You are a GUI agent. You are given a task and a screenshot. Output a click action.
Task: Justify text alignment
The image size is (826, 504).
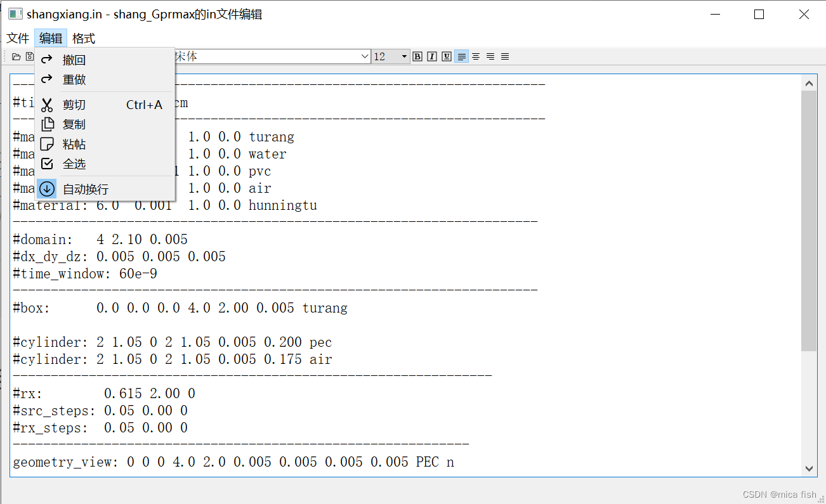coord(505,56)
